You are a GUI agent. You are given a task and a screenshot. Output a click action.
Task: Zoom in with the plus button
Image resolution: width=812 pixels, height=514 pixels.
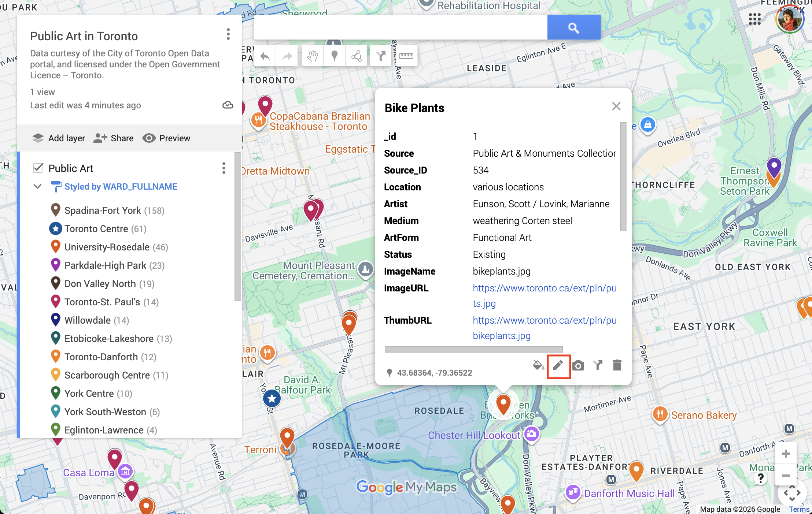pyautogui.click(x=786, y=454)
